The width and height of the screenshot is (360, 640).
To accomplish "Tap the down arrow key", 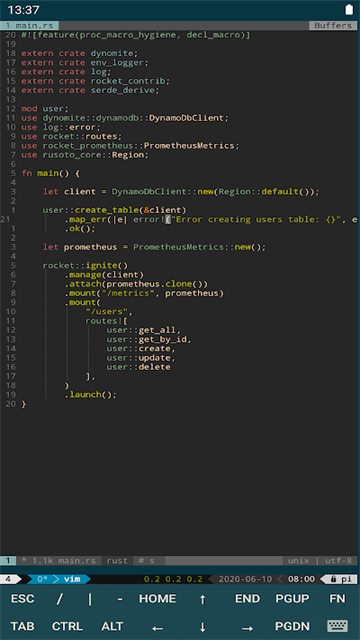I will [202, 627].
